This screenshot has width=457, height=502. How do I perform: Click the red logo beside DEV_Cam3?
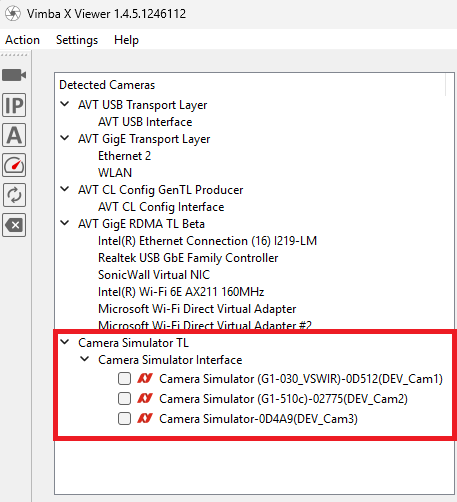pyautogui.click(x=145, y=418)
